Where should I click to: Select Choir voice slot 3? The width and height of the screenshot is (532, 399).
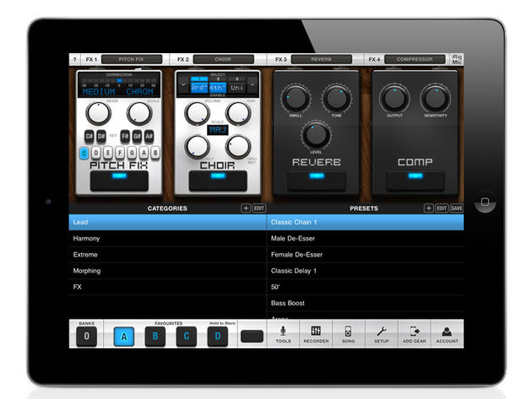[236, 79]
